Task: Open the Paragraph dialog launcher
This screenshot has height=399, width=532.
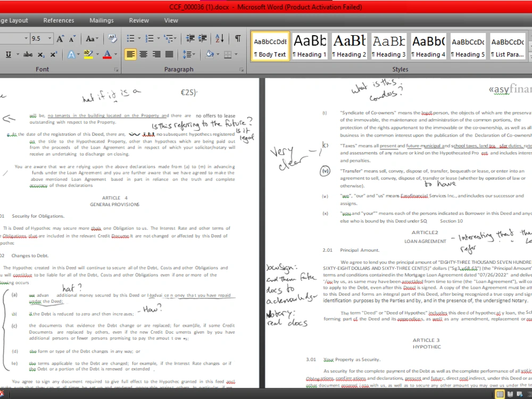Action: click(242, 70)
